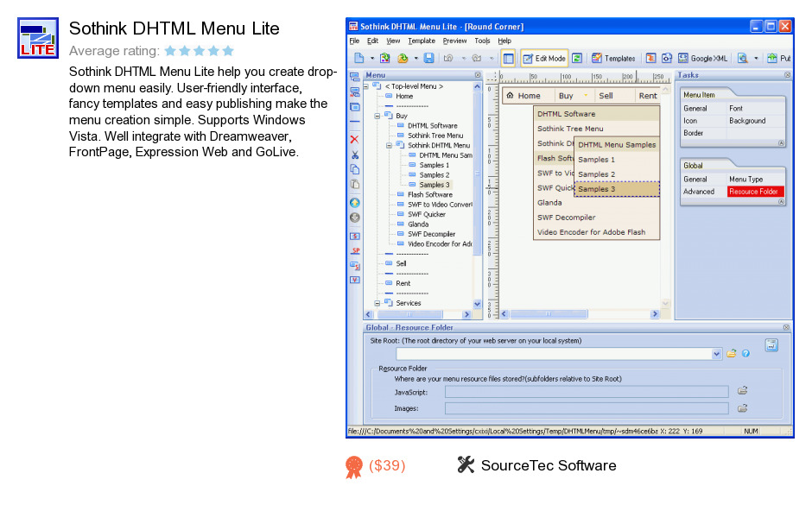Click the Add Separator line icon
The width and height of the screenshot is (812, 505).
click(x=355, y=122)
